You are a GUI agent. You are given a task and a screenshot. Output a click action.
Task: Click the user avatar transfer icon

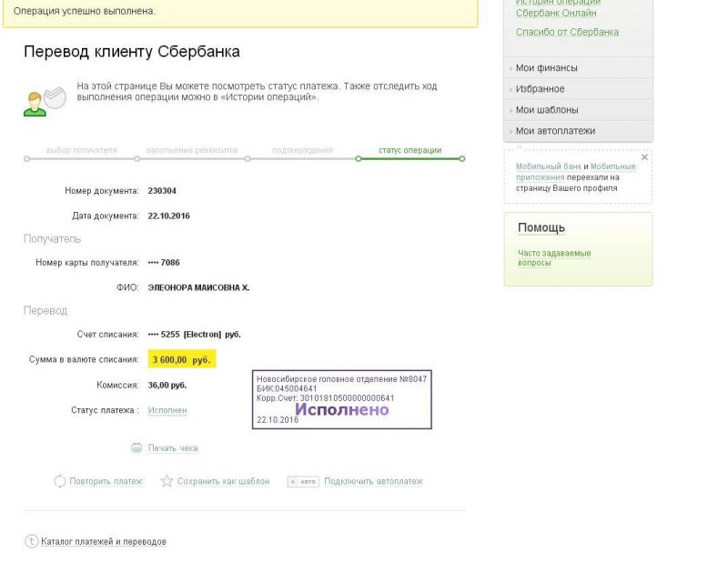tap(45, 101)
